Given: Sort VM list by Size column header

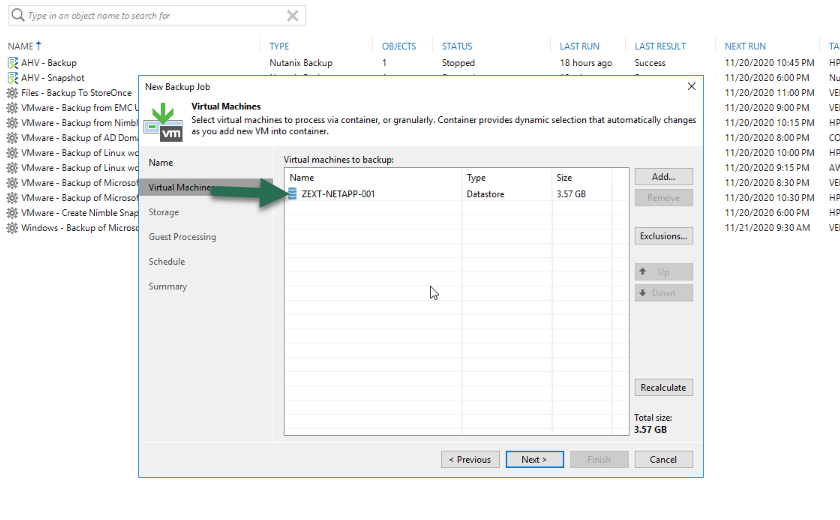Looking at the screenshot, I should click(x=564, y=178).
